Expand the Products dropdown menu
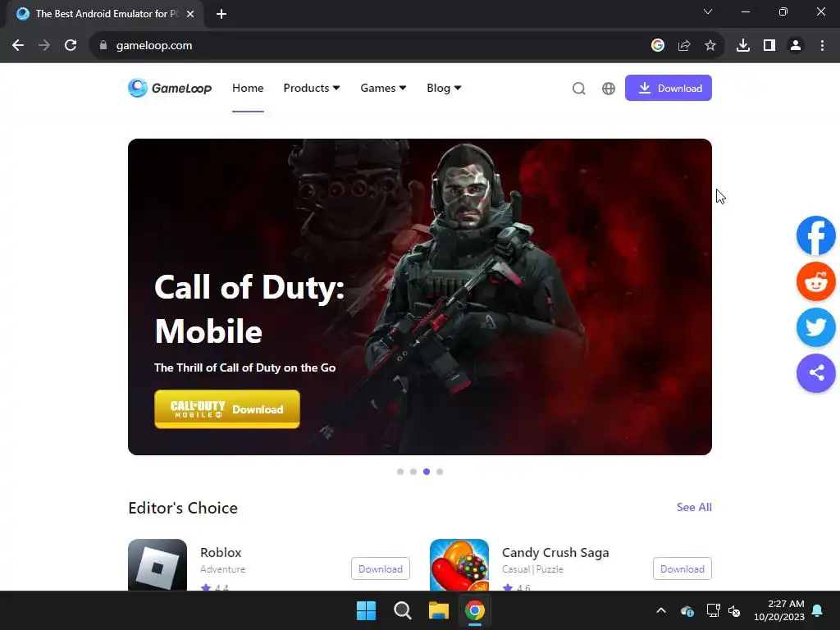The height and width of the screenshot is (630, 840). (x=312, y=88)
